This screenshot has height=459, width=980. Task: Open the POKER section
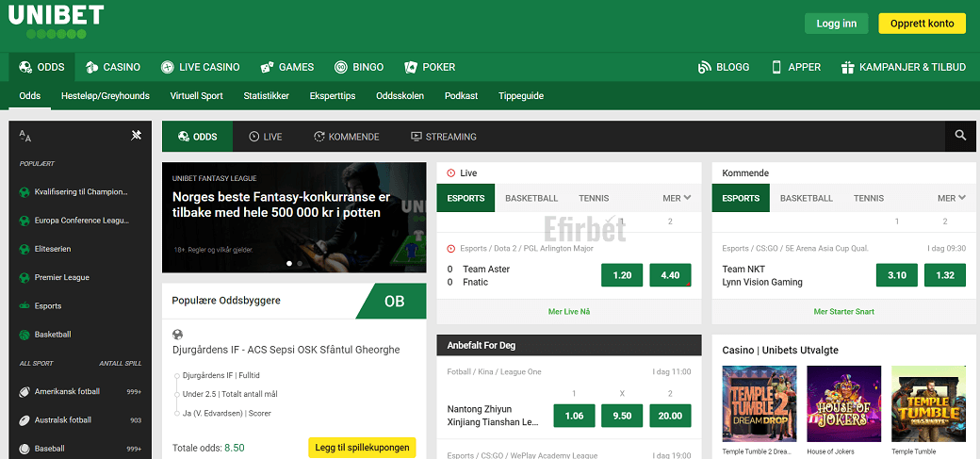[x=430, y=67]
